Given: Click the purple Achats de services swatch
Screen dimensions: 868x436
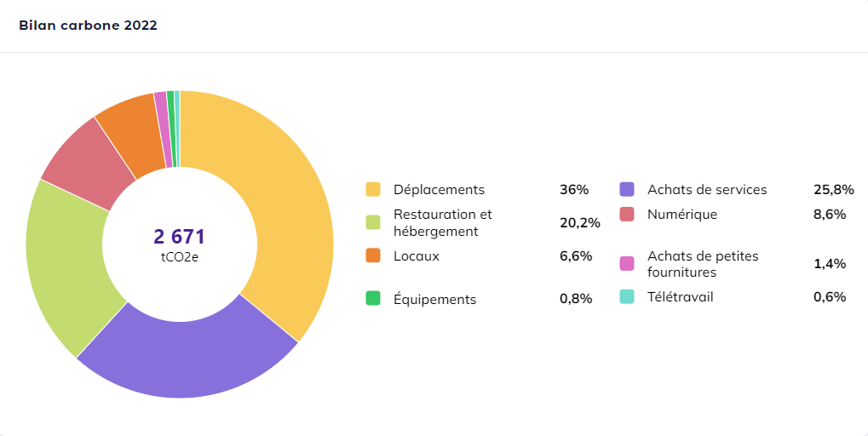Looking at the screenshot, I should point(627,189).
